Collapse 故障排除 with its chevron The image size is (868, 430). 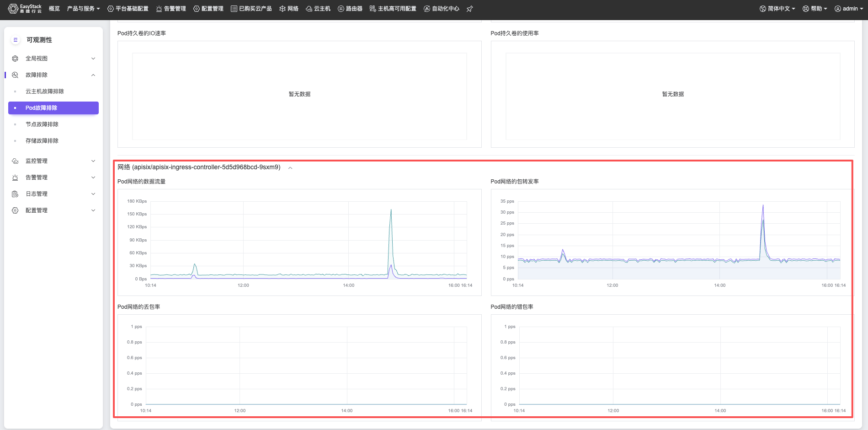pos(93,75)
